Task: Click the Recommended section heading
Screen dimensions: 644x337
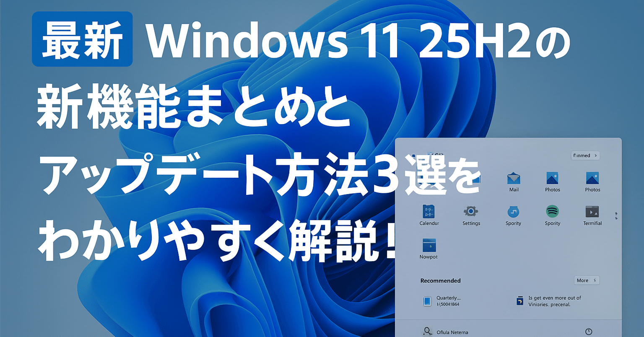Action: click(440, 281)
